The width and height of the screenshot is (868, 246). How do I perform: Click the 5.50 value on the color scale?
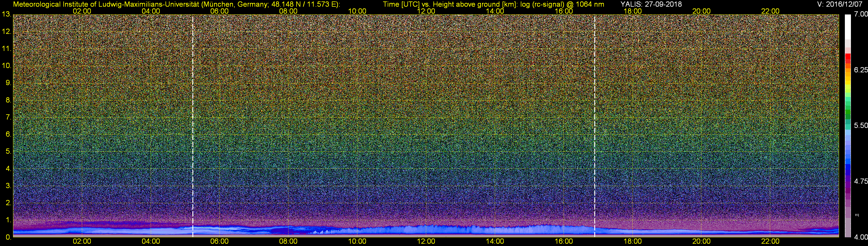pos(861,126)
